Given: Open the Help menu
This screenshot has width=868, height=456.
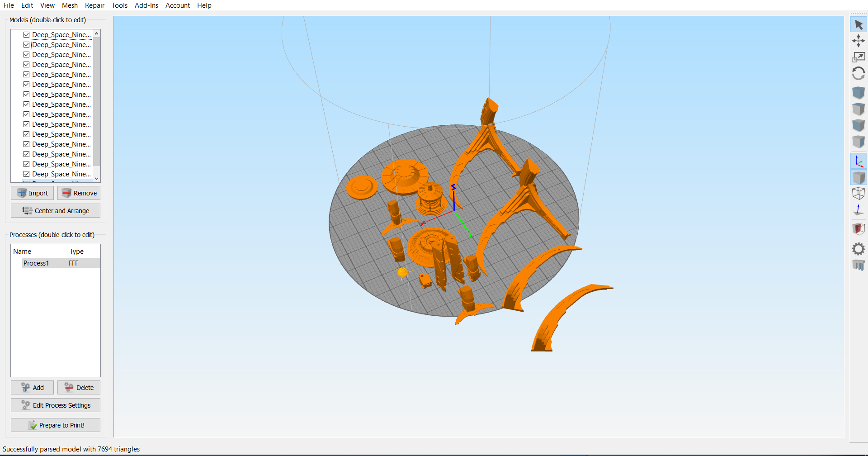Looking at the screenshot, I should (204, 5).
